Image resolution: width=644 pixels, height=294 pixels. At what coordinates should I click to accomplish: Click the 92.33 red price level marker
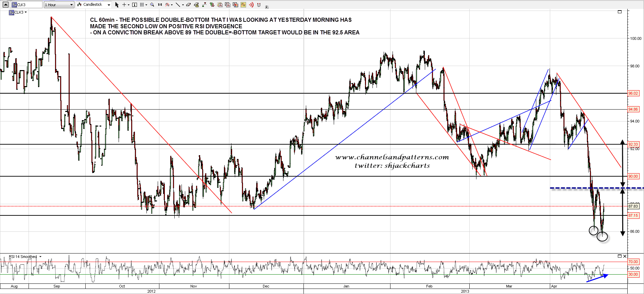click(633, 144)
